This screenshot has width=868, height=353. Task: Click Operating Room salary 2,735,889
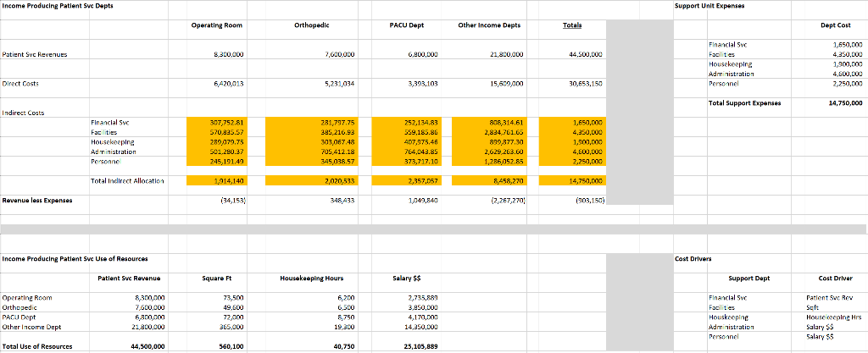423,298
